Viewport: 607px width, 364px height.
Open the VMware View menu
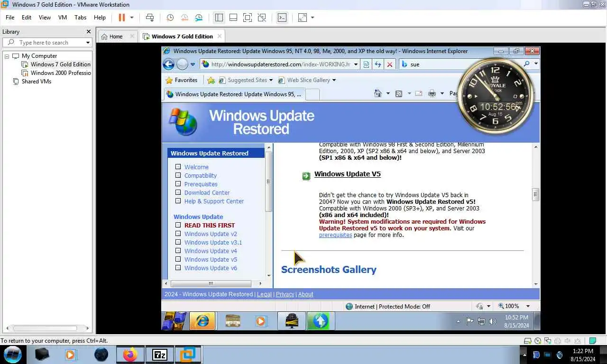pyautogui.click(x=45, y=18)
